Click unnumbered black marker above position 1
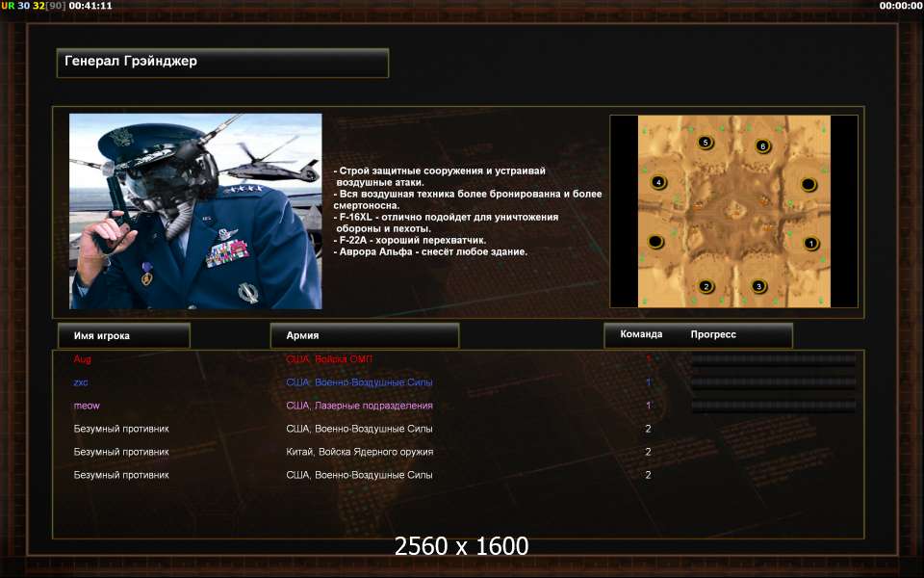924x578 pixels. [808, 185]
